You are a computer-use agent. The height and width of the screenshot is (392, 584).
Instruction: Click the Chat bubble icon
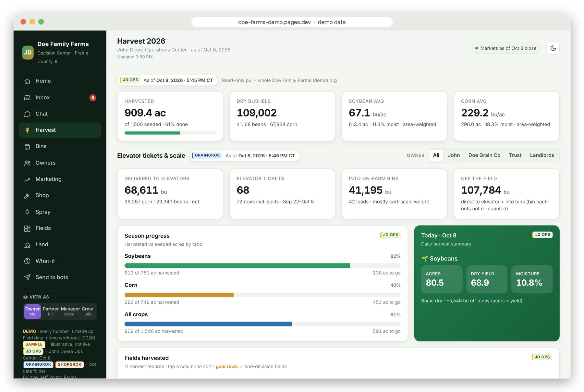coord(27,114)
